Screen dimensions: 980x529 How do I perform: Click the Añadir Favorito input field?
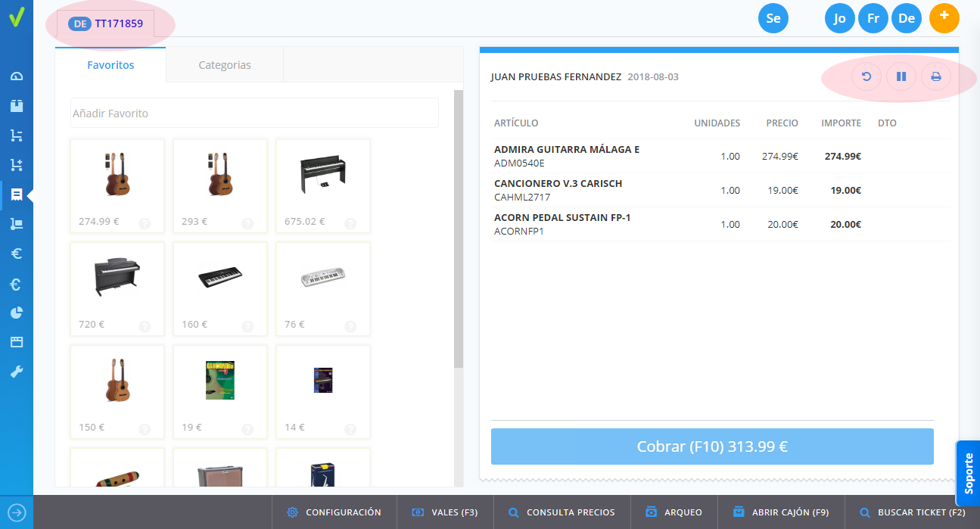click(x=254, y=114)
